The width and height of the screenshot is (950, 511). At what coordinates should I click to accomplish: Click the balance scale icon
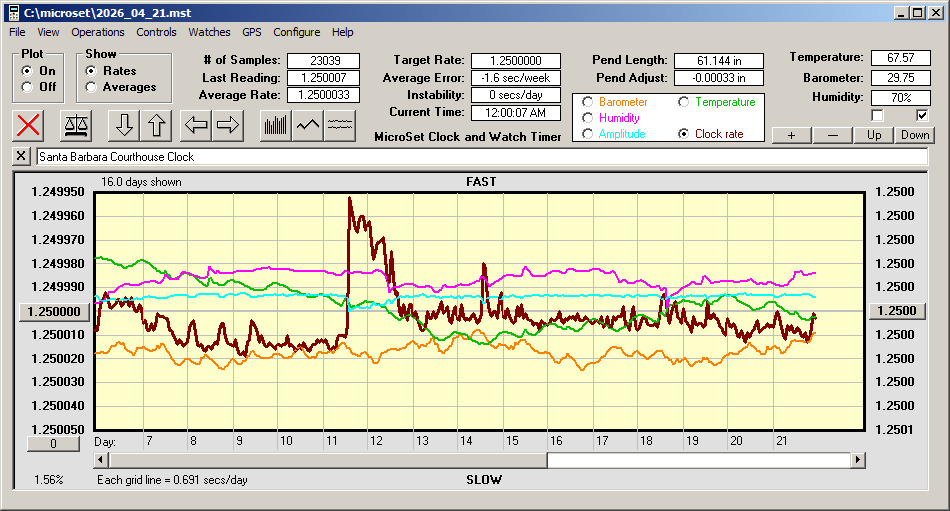click(x=74, y=125)
